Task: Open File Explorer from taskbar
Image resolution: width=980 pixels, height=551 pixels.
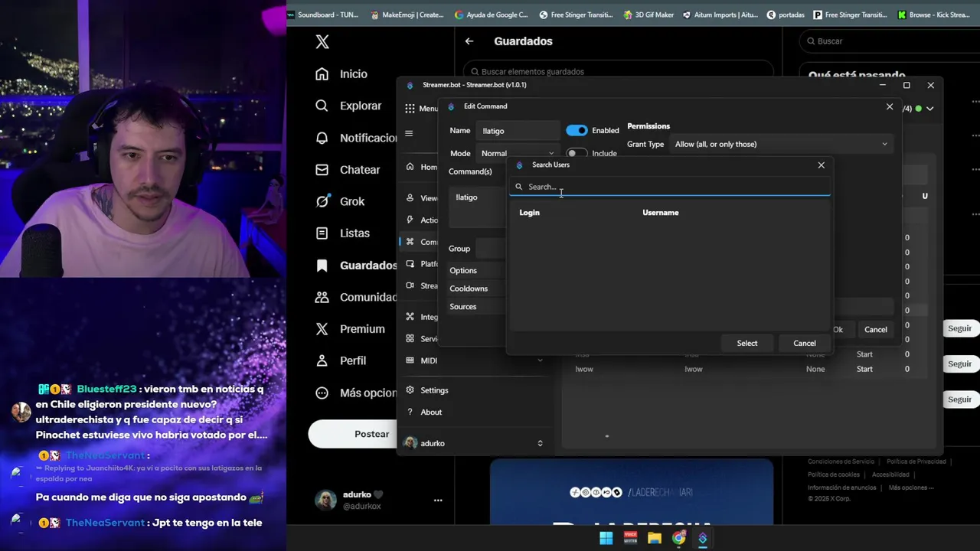Action: [x=655, y=538]
